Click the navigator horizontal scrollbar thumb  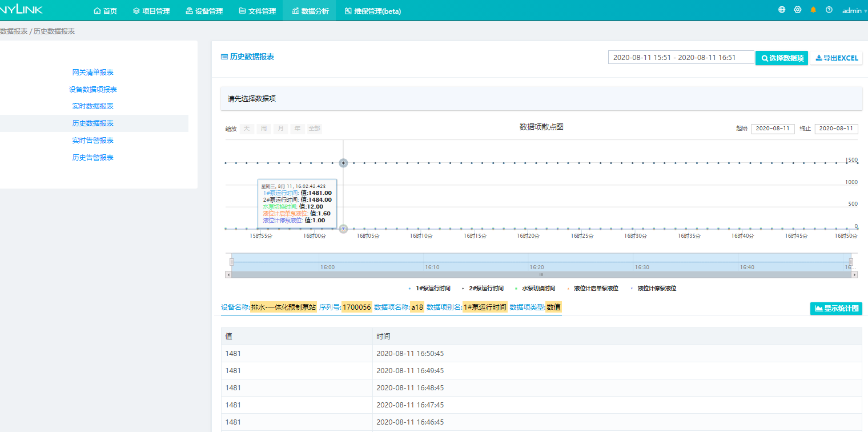pos(541,275)
